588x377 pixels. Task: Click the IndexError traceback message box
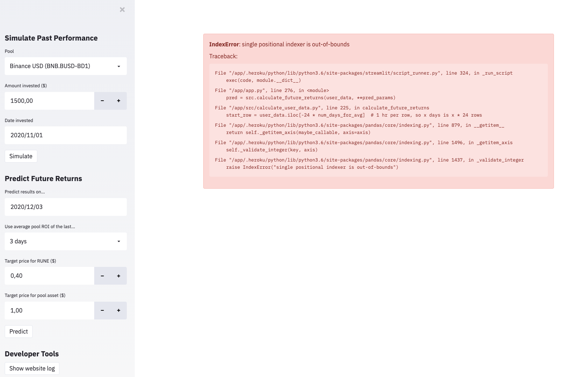[x=378, y=111]
